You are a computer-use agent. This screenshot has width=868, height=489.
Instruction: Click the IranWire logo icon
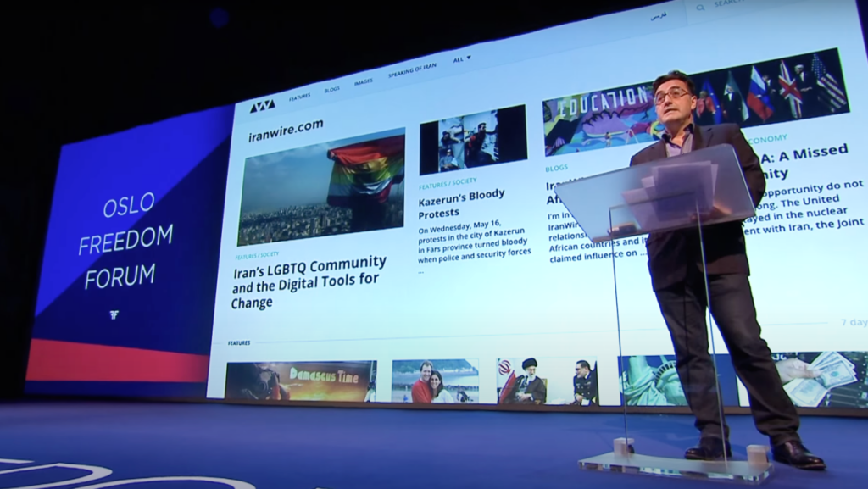(x=262, y=106)
